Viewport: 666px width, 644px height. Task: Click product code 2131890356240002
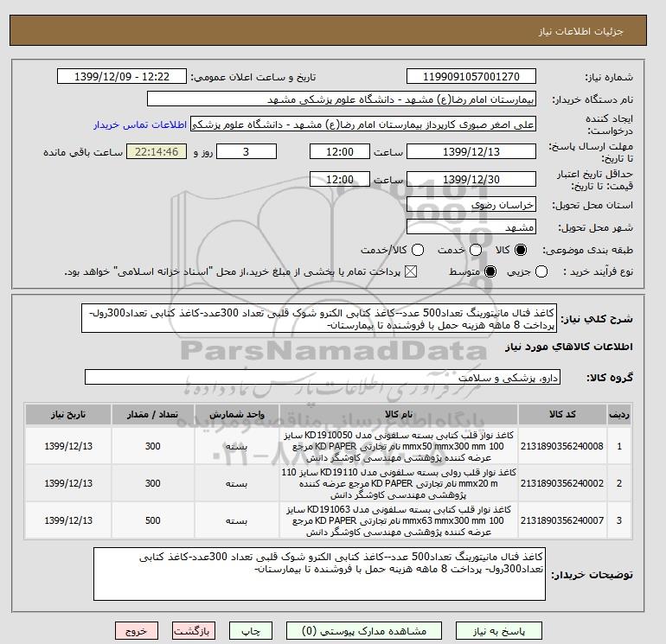(562, 483)
